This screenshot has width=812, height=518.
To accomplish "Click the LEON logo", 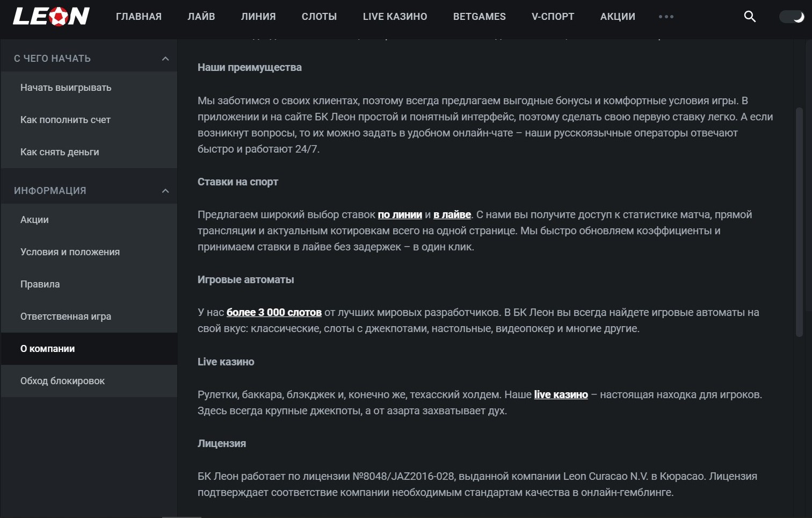I will 51,17.
